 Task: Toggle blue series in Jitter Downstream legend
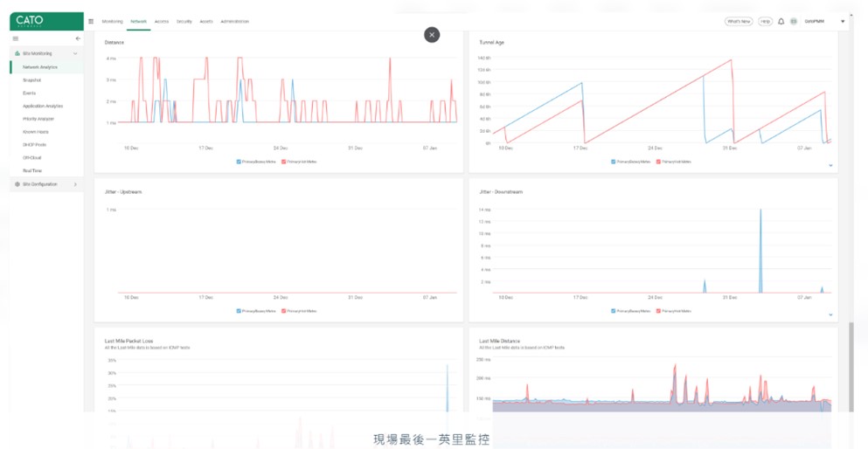point(614,310)
